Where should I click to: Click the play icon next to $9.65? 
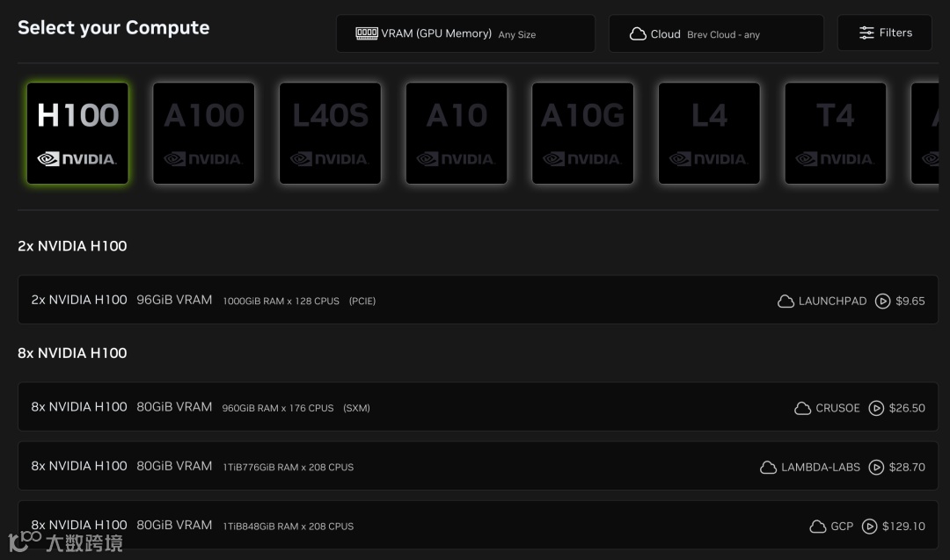coord(883,301)
